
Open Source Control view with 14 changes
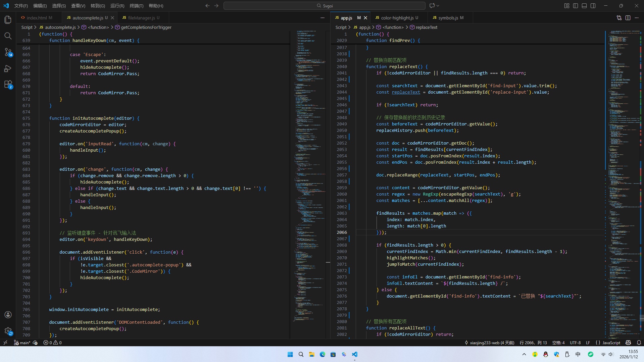point(8,52)
